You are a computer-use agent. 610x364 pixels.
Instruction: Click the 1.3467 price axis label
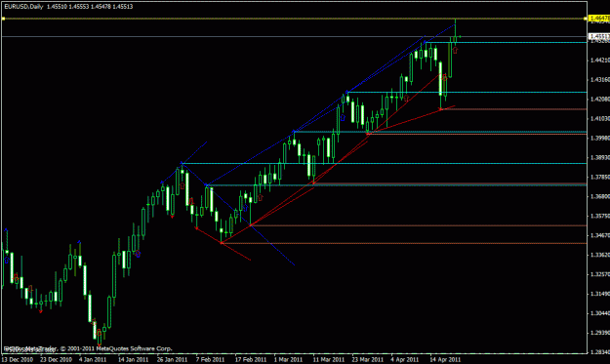coord(600,235)
